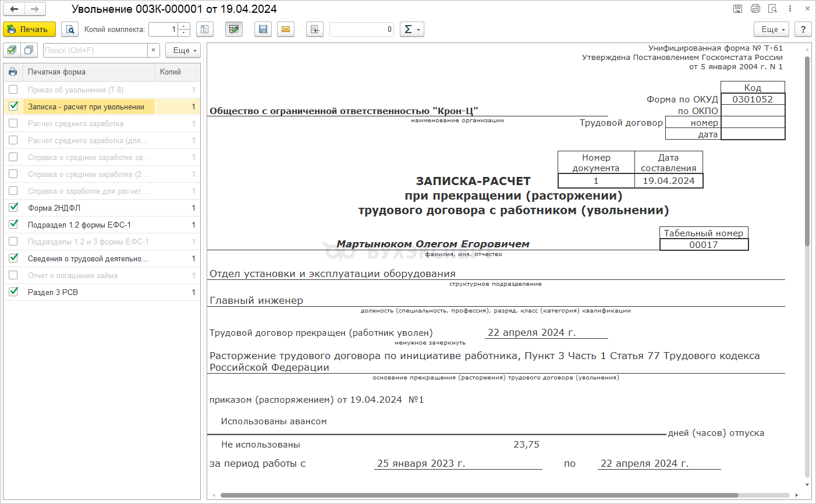Open help with the question mark button
Viewport: 816px width, 504px height.
803,29
